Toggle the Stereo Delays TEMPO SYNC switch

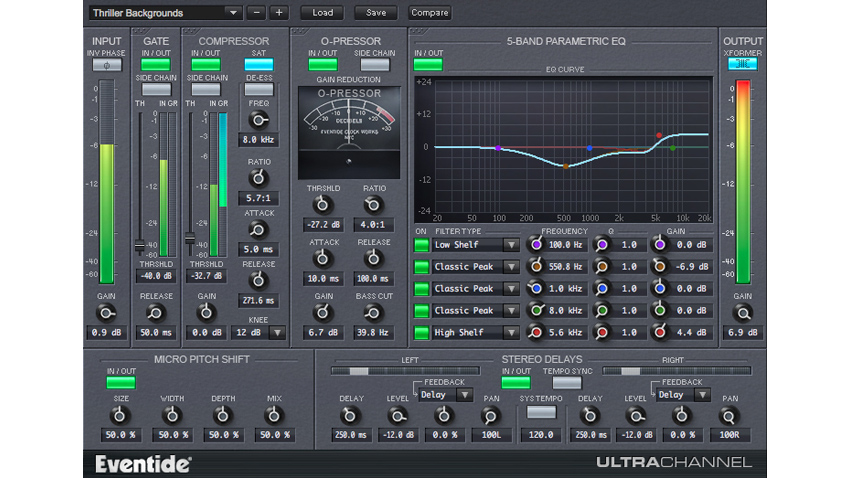click(x=567, y=383)
